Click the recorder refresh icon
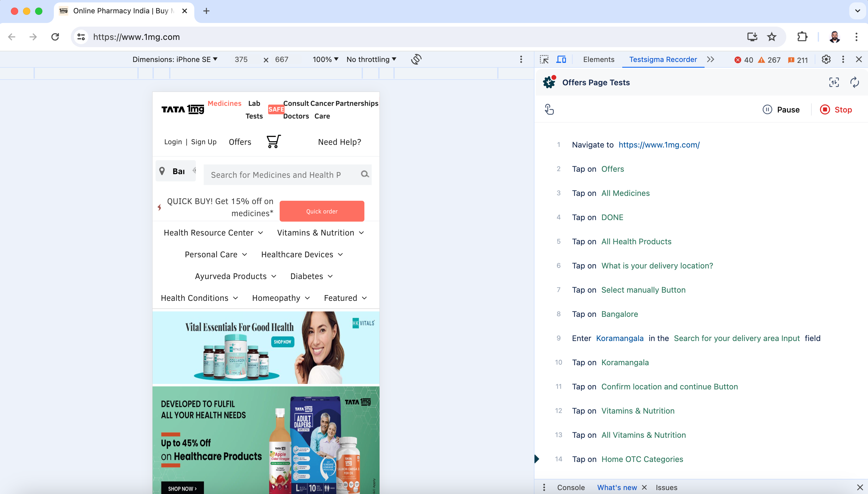The height and width of the screenshot is (494, 868). [854, 82]
